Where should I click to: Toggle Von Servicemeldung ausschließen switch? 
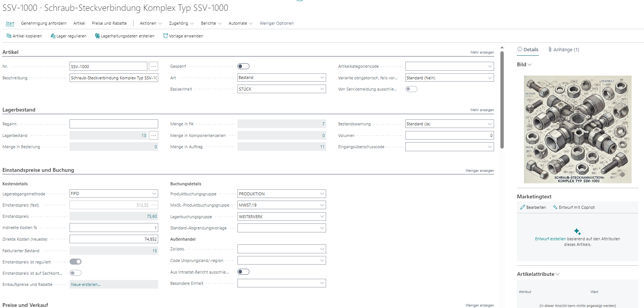411,89
